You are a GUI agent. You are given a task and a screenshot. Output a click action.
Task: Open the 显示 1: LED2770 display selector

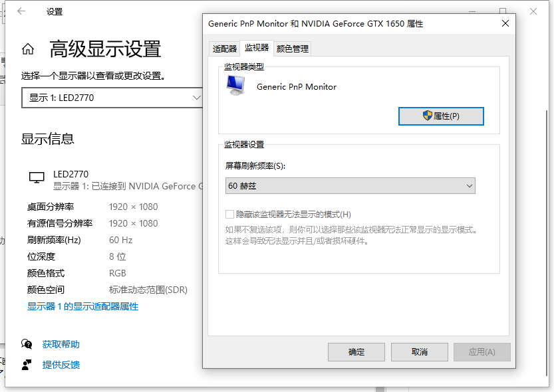[113, 98]
